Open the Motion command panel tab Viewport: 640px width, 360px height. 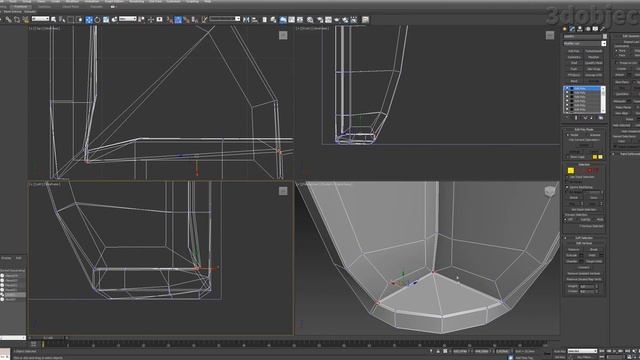(588, 29)
